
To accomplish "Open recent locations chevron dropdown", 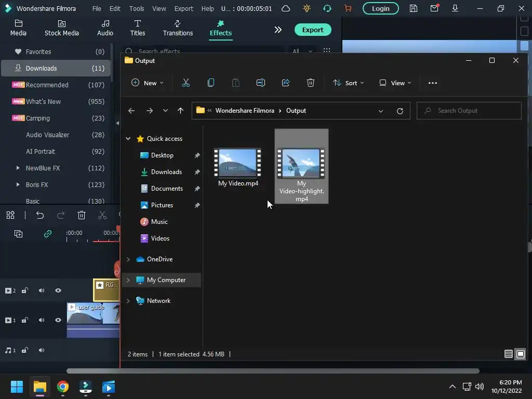I will tap(165, 111).
